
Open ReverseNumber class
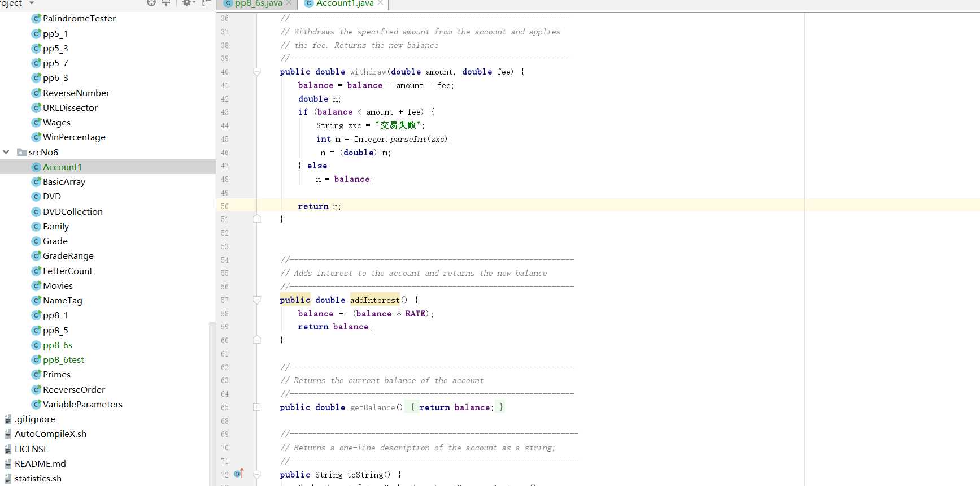click(76, 93)
